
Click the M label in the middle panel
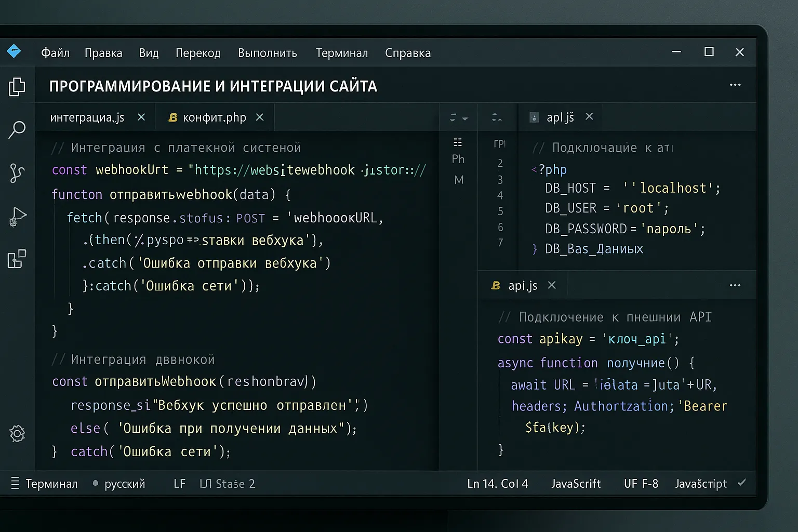click(459, 180)
